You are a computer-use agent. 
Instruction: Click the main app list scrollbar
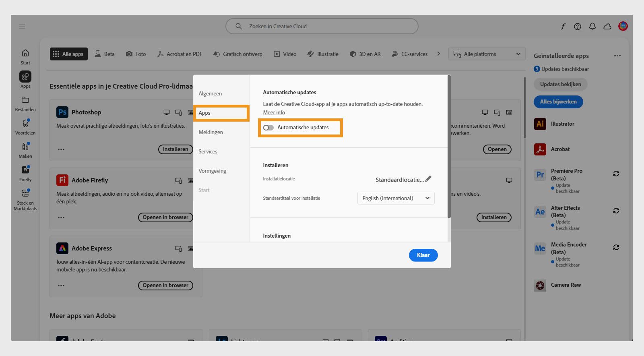pos(524,108)
